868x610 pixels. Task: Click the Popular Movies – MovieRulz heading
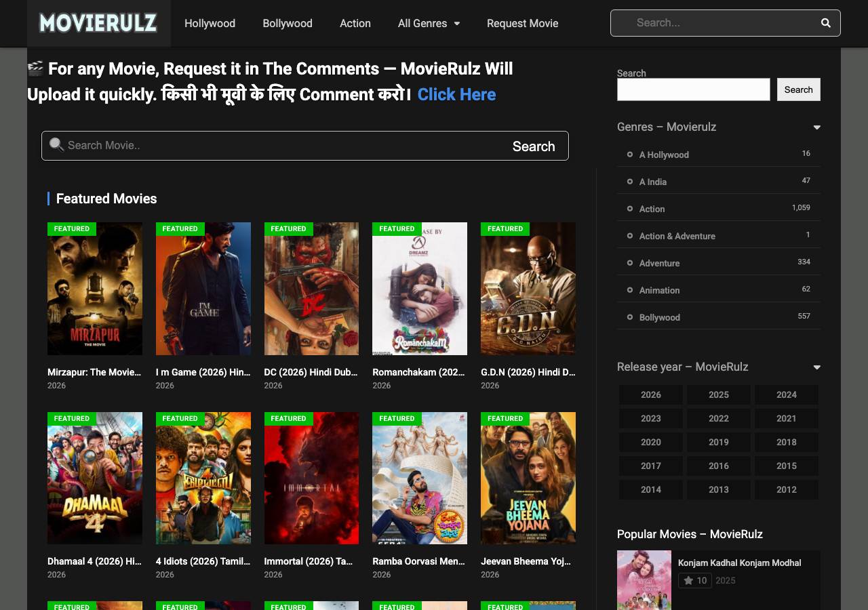point(690,534)
